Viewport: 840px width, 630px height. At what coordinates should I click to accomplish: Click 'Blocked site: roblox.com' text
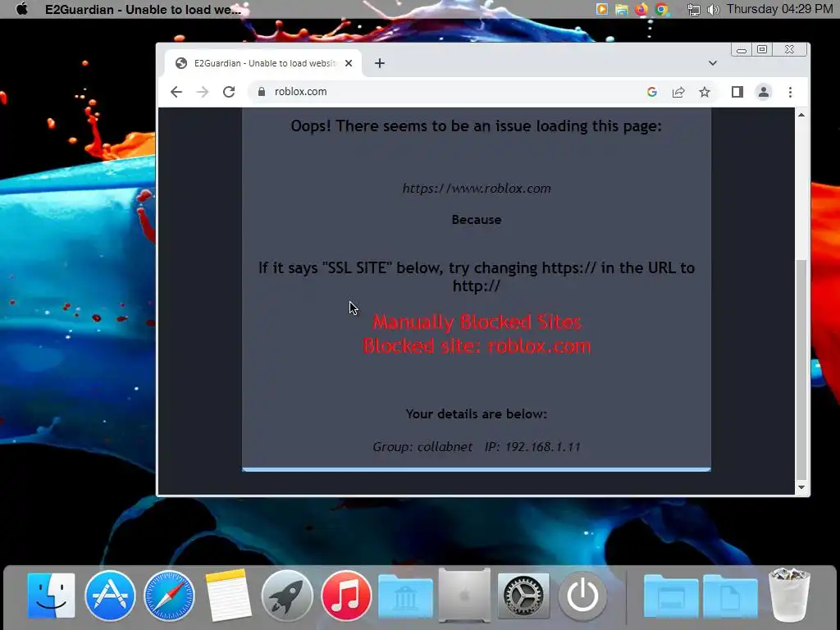[x=477, y=346]
